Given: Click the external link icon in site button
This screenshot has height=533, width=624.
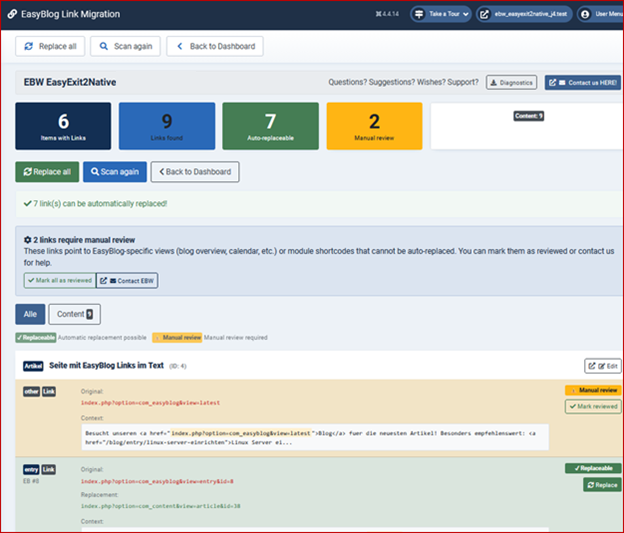Looking at the screenshot, I should coord(484,14).
